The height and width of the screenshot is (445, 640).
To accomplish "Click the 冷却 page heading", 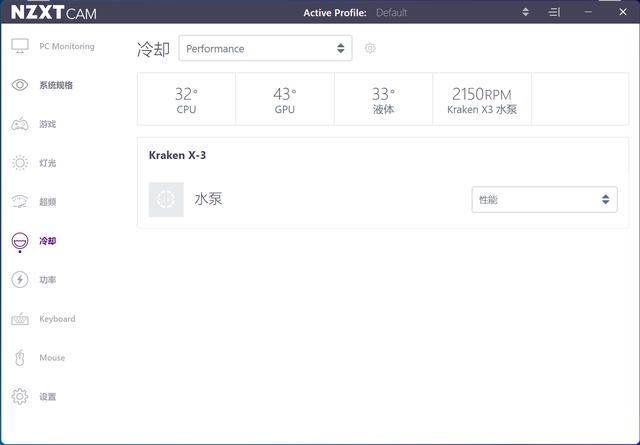I will click(x=153, y=49).
